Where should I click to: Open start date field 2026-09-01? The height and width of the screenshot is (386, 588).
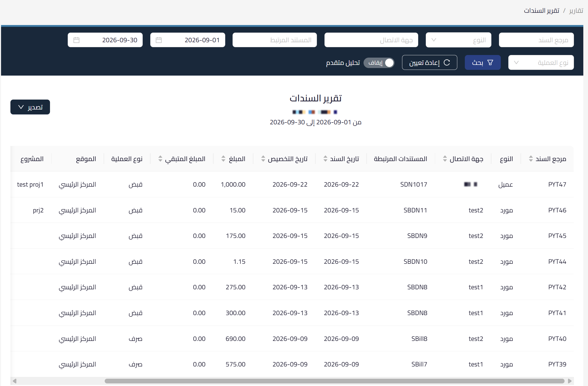(187, 40)
